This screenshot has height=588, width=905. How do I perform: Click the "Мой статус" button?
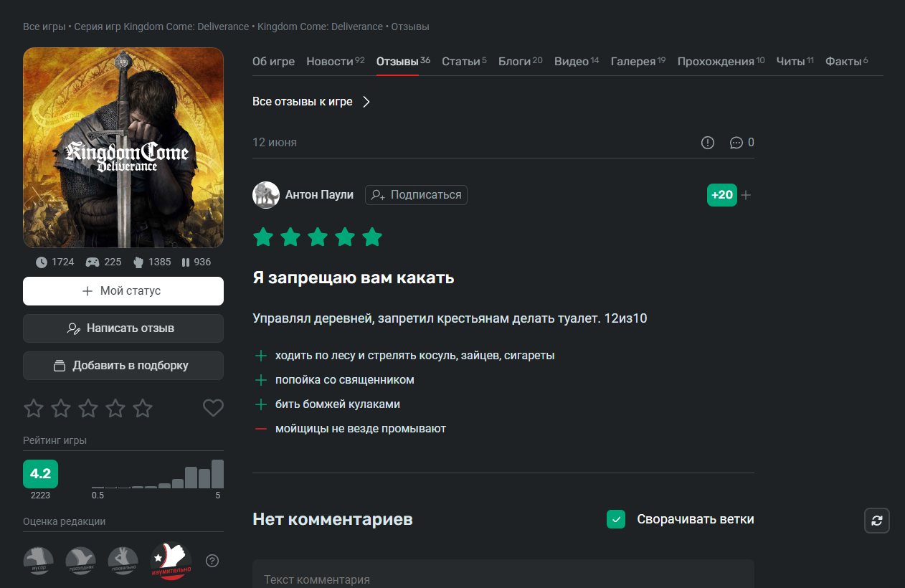click(x=123, y=291)
